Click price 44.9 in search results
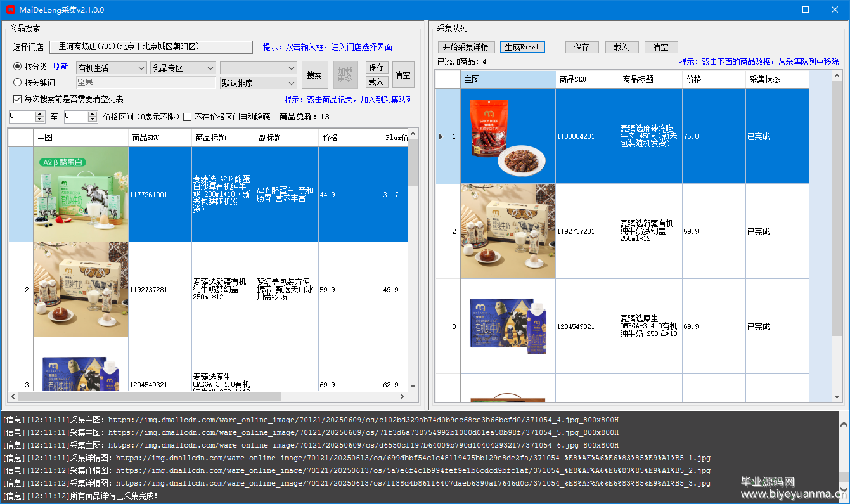850x504 pixels. [x=350, y=195]
